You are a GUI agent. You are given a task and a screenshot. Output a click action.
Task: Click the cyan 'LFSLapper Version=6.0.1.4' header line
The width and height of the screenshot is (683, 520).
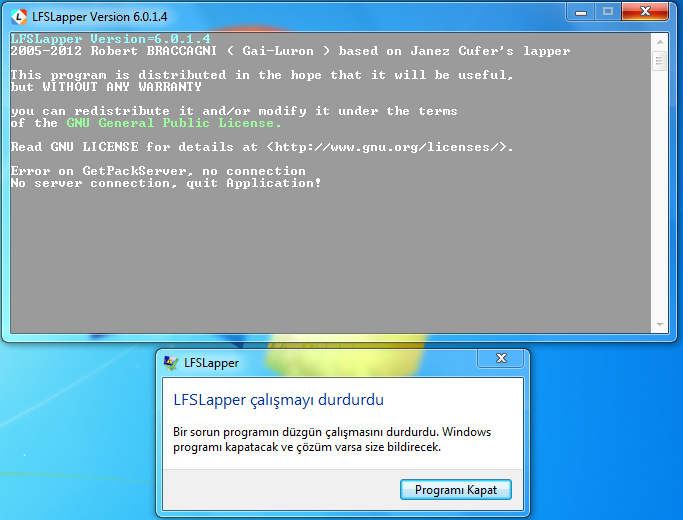111,39
